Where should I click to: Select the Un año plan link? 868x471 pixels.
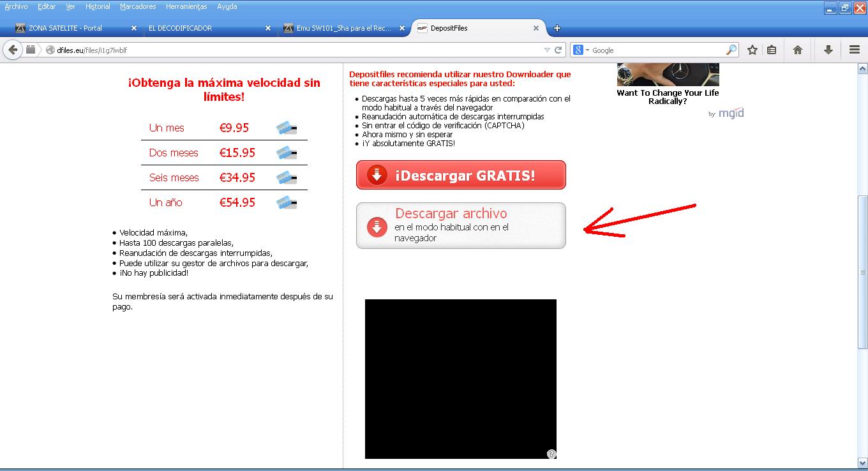[166, 202]
